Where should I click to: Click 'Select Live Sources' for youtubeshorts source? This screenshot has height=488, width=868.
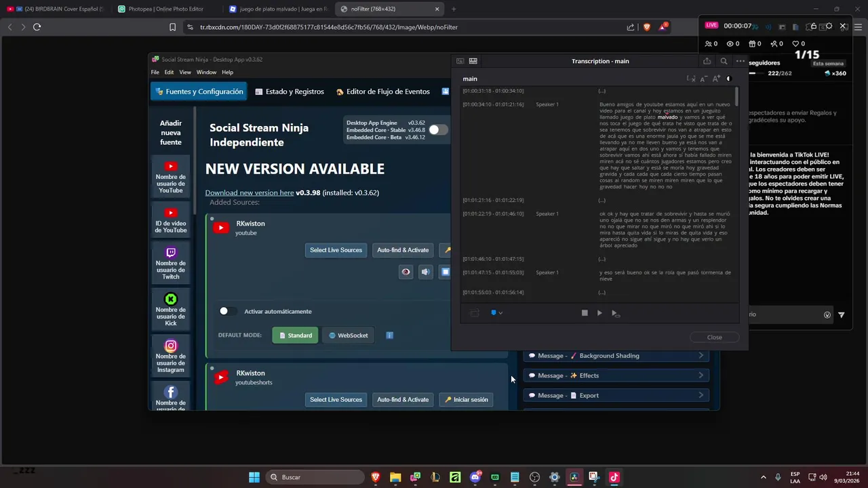click(336, 400)
